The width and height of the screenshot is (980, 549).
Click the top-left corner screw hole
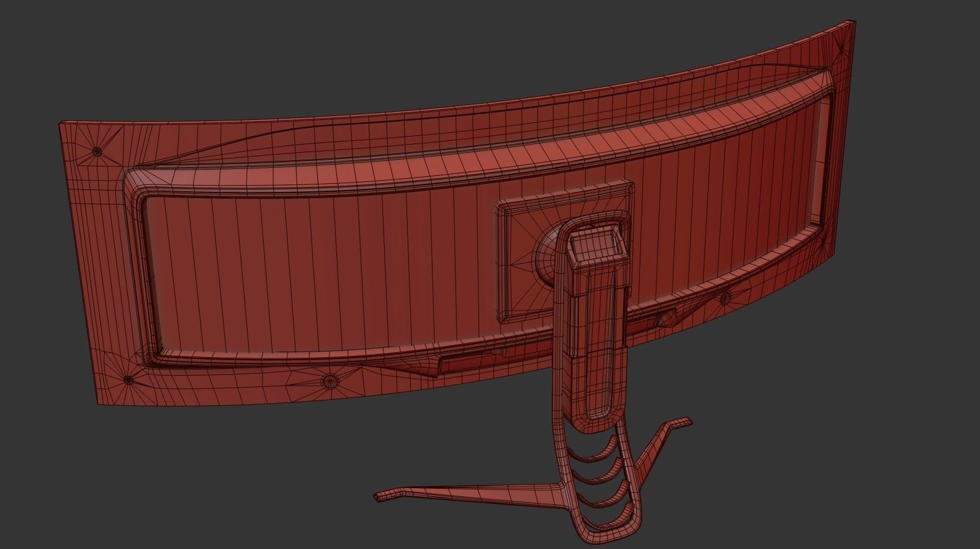(x=97, y=151)
